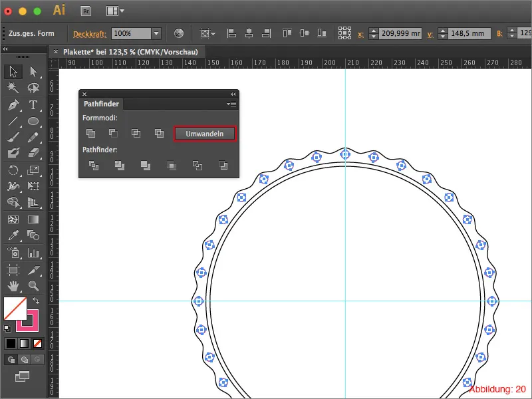The width and height of the screenshot is (532, 399).
Task: Open Recolor Artwork color wheel icon
Action: pyautogui.click(x=179, y=33)
